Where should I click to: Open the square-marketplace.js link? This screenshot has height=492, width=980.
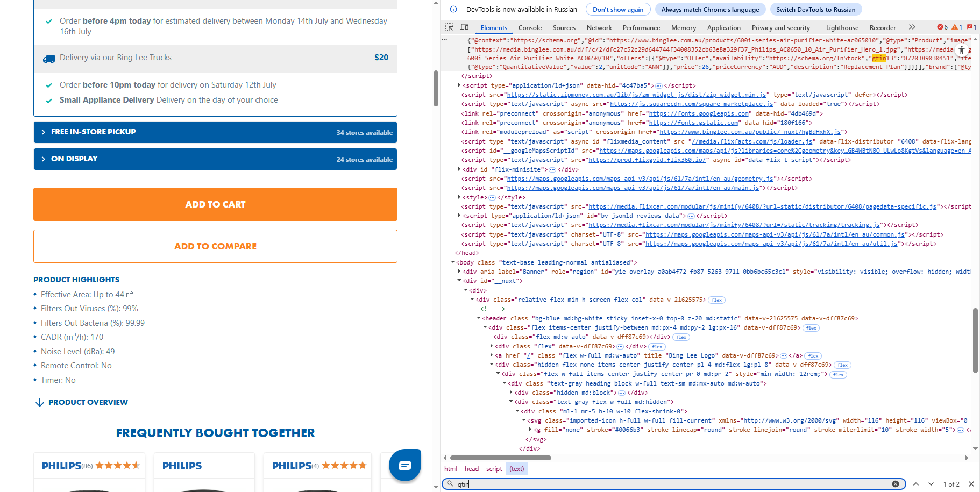pyautogui.click(x=692, y=104)
